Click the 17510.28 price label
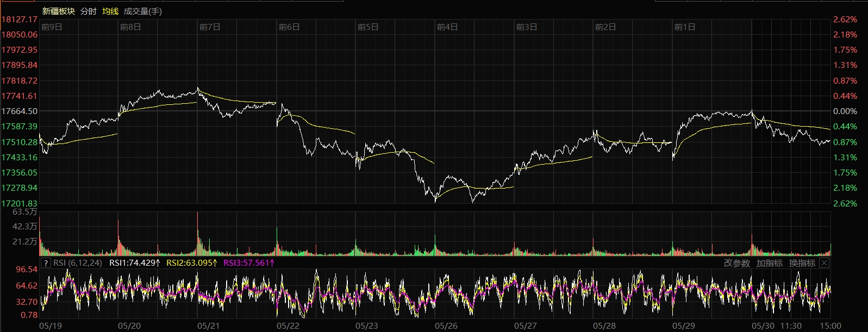The image size is (868, 332). pyautogui.click(x=20, y=142)
